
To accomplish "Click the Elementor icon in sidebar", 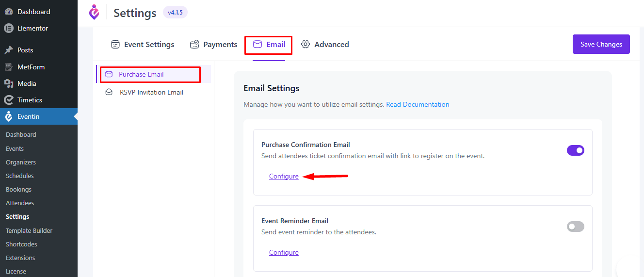I will point(9,28).
